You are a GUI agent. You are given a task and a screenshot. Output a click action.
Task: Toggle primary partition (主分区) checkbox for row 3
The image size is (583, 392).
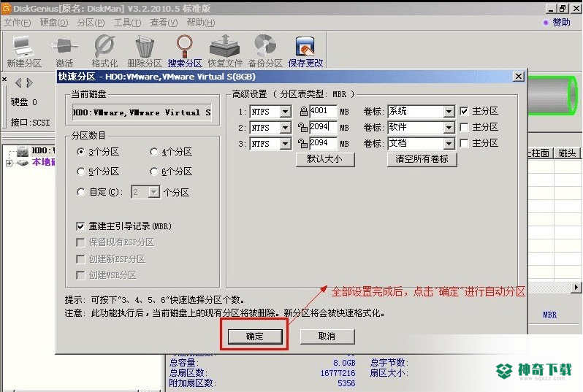click(464, 143)
